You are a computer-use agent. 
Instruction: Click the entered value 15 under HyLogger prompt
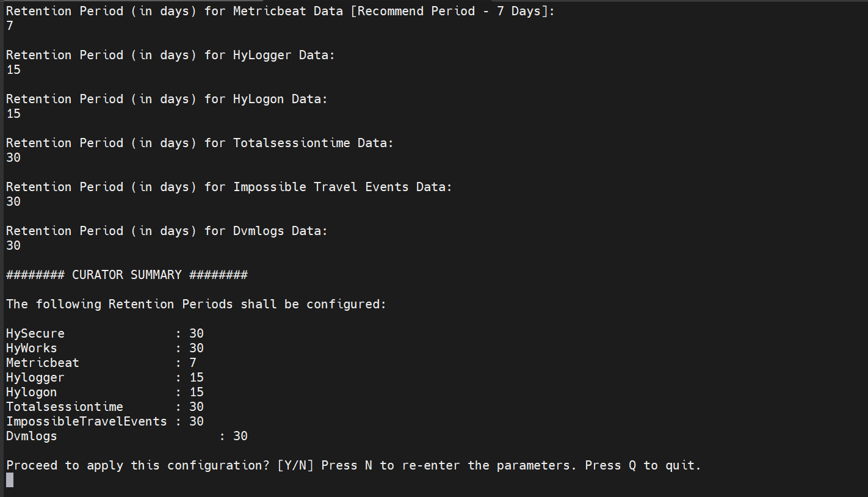[x=13, y=70]
